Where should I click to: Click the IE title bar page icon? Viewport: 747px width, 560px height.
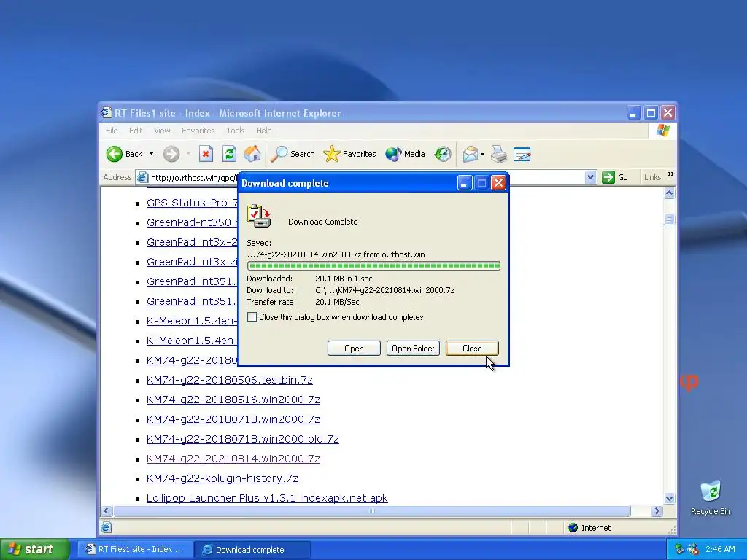click(107, 112)
